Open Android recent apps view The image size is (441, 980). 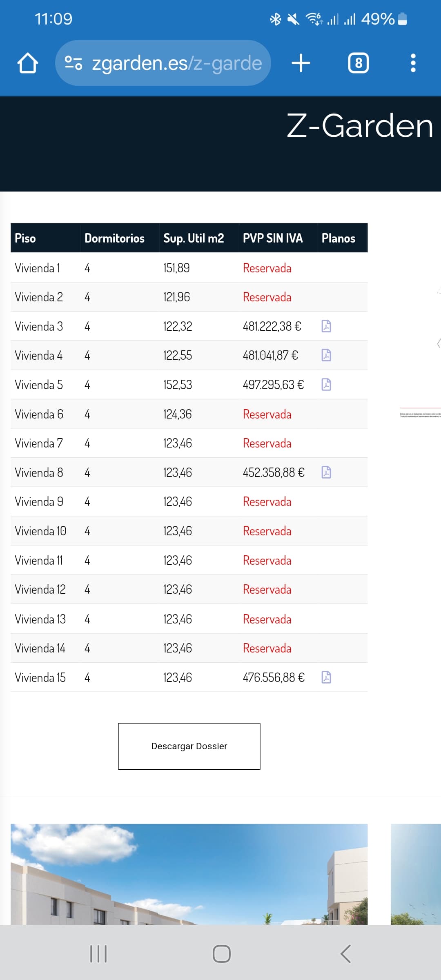pos(98,954)
